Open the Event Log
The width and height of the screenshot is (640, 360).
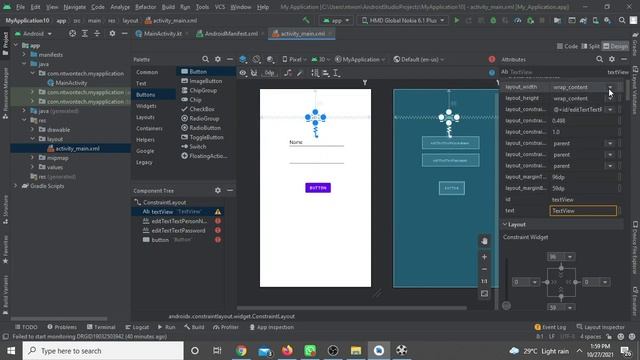550,327
